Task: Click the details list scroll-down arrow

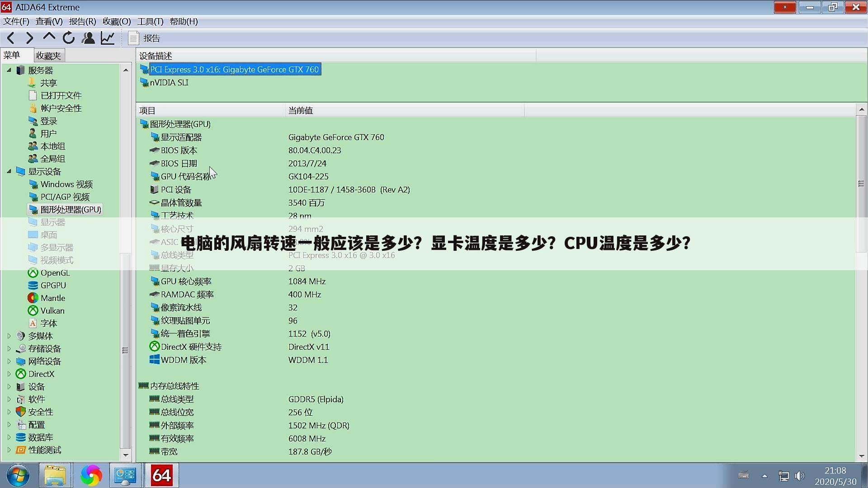Action: [x=861, y=456]
